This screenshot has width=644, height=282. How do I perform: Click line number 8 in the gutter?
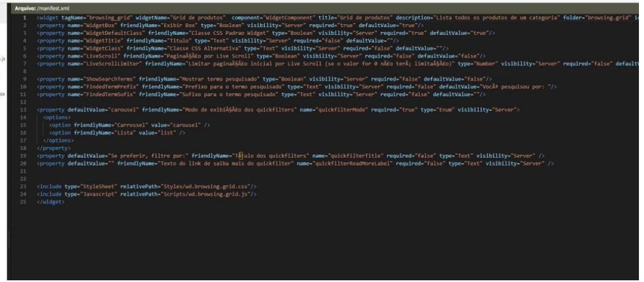(25, 71)
